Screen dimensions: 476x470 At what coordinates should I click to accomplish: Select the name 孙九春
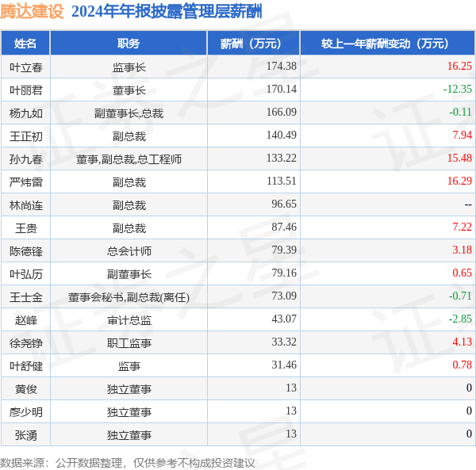tap(26, 159)
